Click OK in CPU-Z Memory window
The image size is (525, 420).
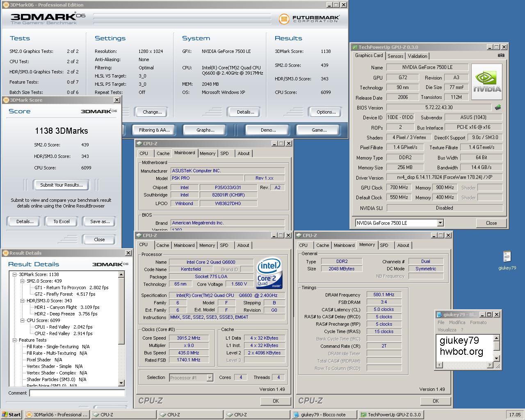click(x=436, y=401)
